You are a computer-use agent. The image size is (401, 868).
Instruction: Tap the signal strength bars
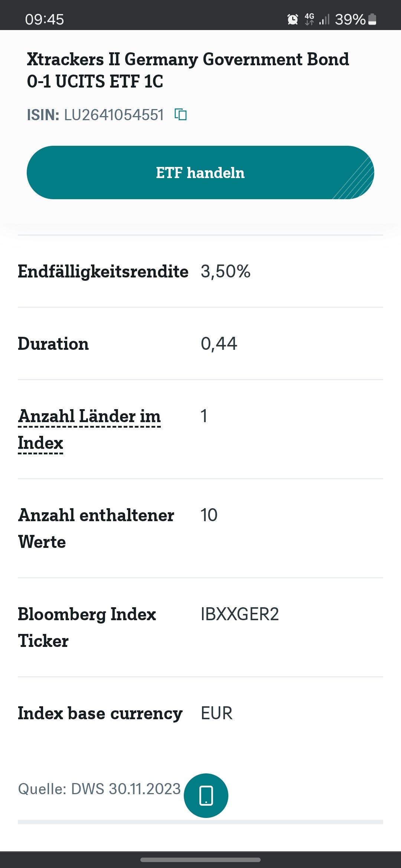[324, 19]
